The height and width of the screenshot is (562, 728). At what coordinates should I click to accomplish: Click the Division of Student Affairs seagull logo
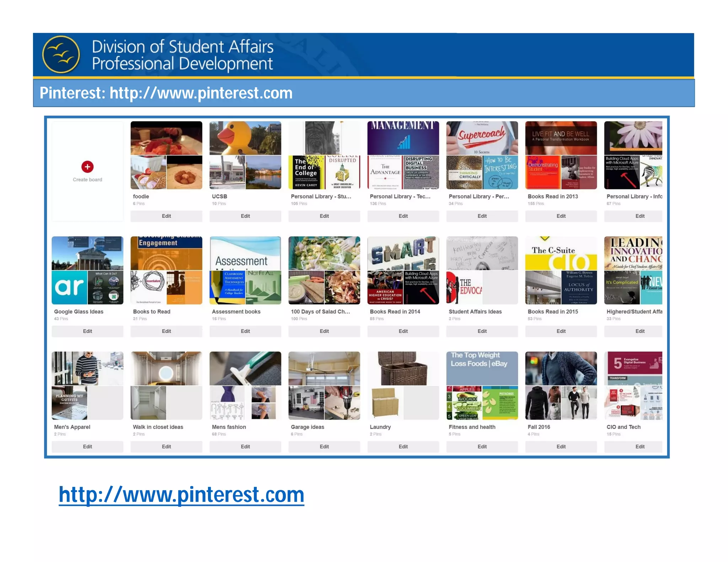[61, 54]
